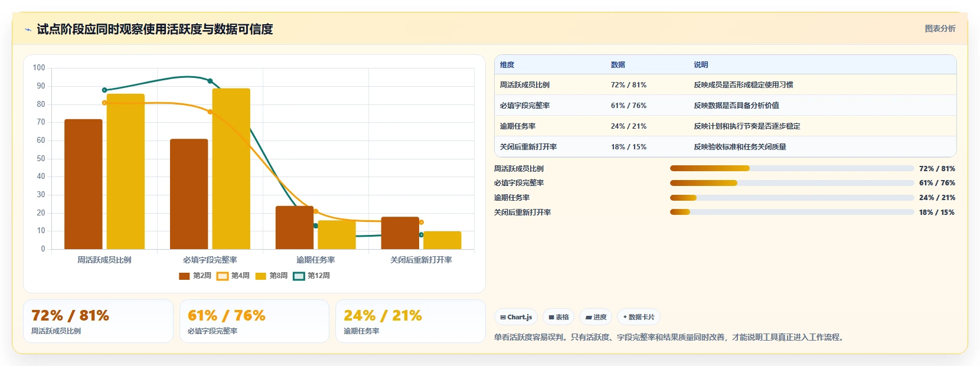Click the 第8周 bar for 关闭后重新打开率
980x366 pixels.
tap(442, 240)
